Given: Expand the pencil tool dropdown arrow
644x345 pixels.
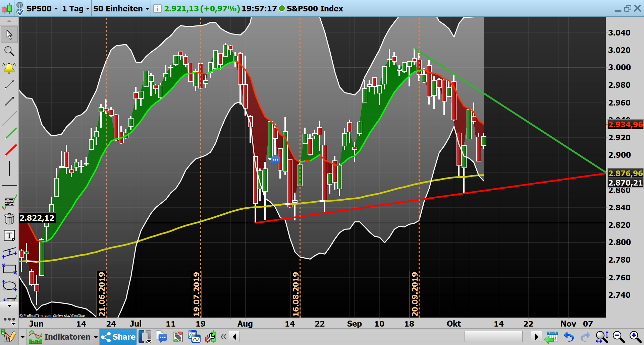Looking at the screenshot, I should (22, 337).
